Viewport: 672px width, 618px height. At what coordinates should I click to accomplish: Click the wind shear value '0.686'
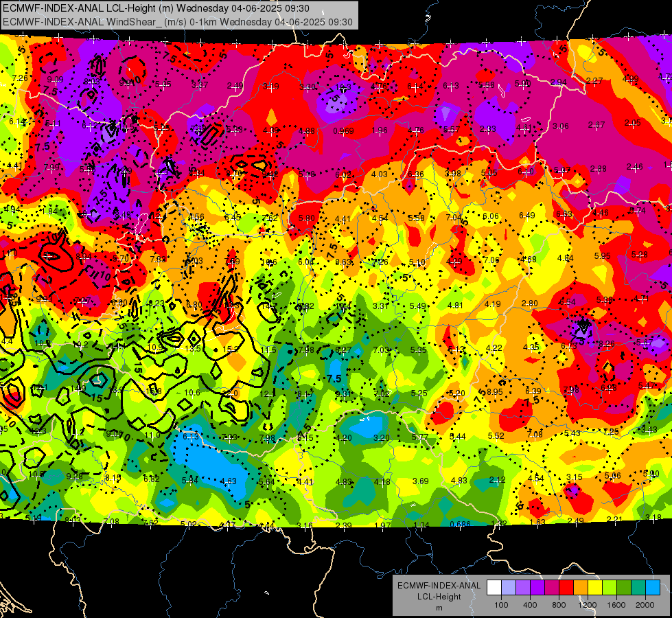[x=461, y=524]
